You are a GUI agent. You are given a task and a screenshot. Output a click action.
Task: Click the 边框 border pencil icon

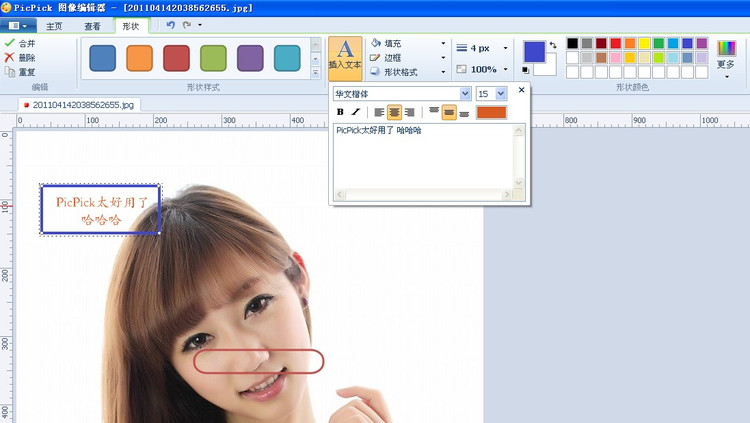tap(375, 57)
